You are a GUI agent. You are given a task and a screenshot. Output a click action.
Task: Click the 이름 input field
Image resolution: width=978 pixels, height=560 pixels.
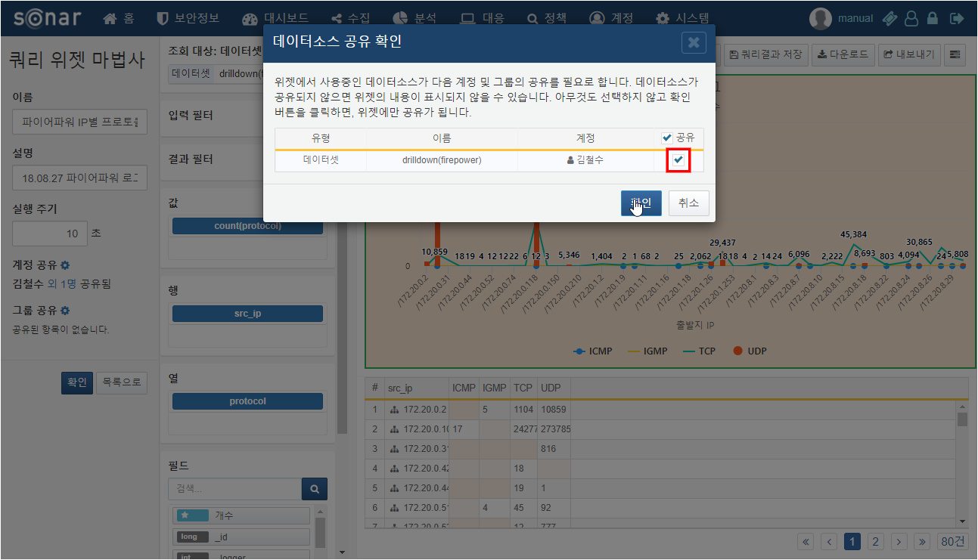(80, 122)
